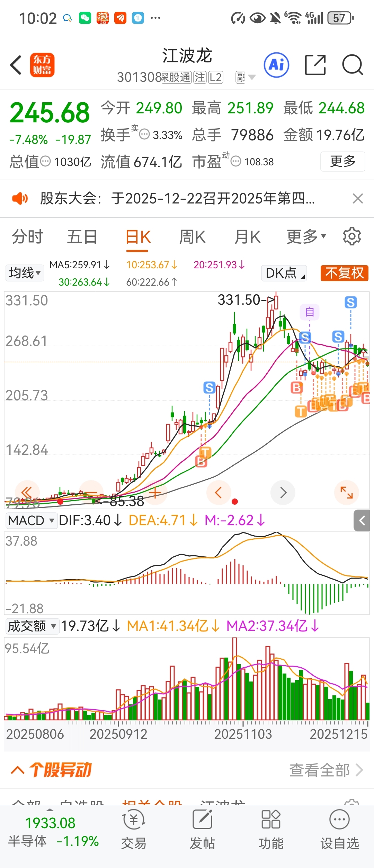
Task: Toggle the 不复权 adjustment button
Action: point(344,273)
